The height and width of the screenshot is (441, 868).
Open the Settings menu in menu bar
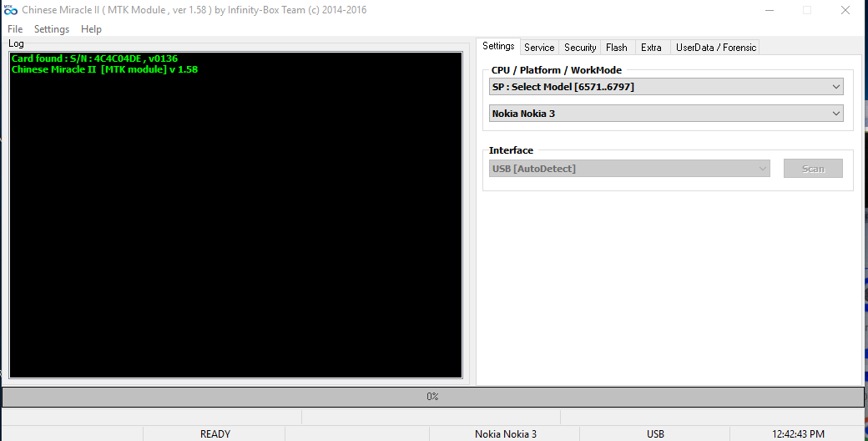(x=52, y=28)
